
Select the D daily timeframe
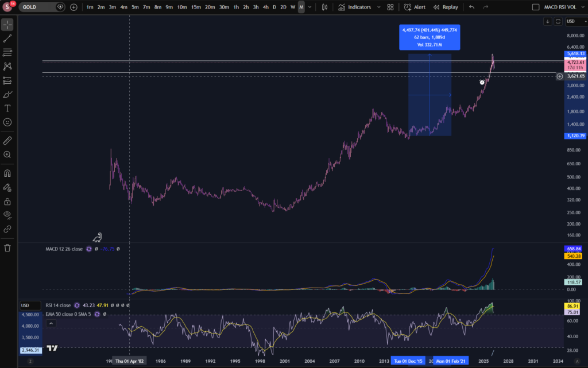(274, 7)
